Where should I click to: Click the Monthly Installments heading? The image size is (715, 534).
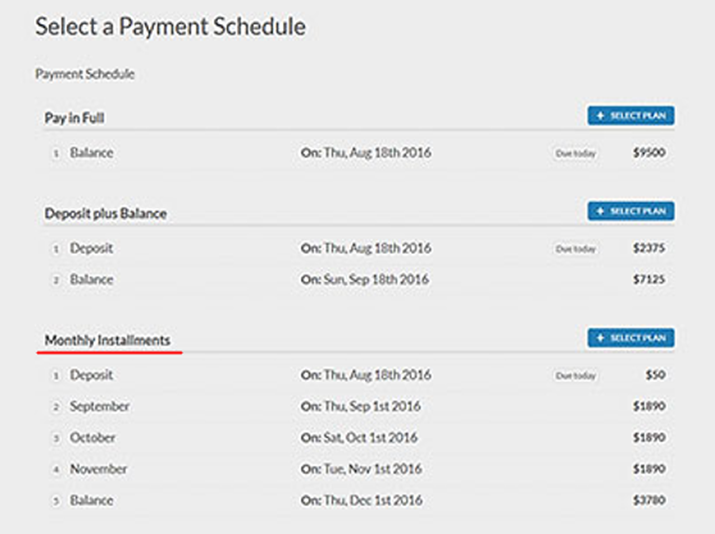(107, 341)
